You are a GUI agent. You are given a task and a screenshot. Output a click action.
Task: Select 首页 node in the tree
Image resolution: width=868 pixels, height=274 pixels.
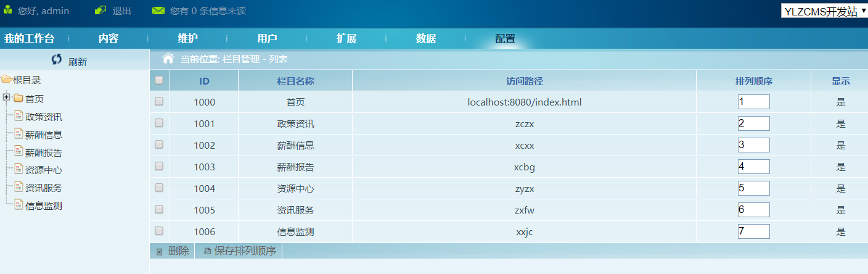[35, 99]
